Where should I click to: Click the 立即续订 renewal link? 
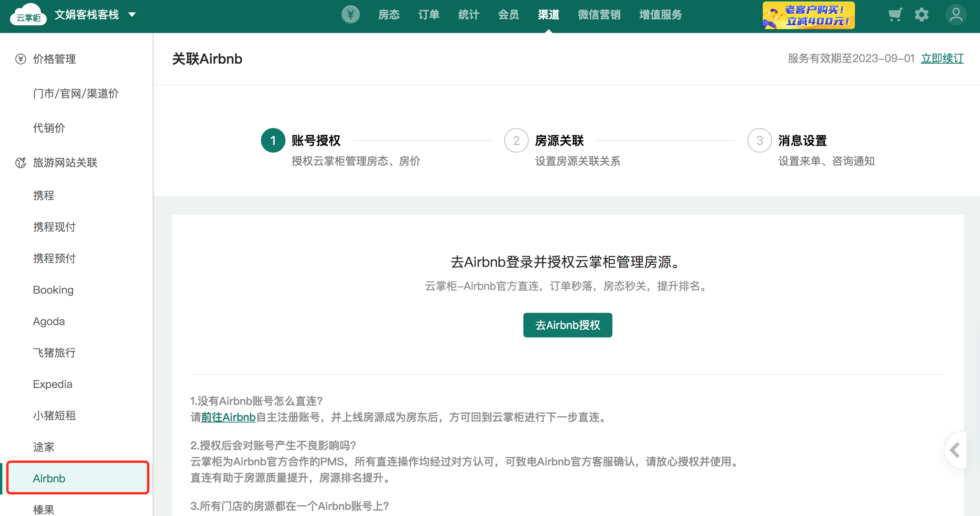tap(942, 59)
